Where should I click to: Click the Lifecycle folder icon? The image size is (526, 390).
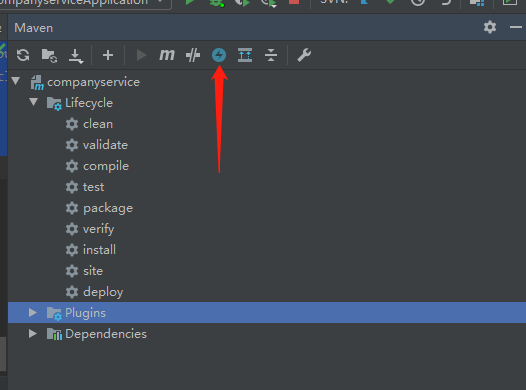pos(54,104)
